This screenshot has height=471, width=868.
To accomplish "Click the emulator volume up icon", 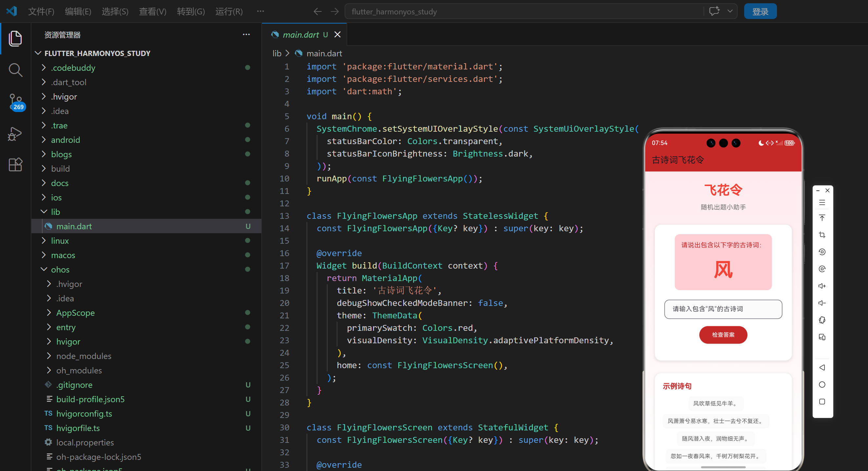I will pos(822,286).
